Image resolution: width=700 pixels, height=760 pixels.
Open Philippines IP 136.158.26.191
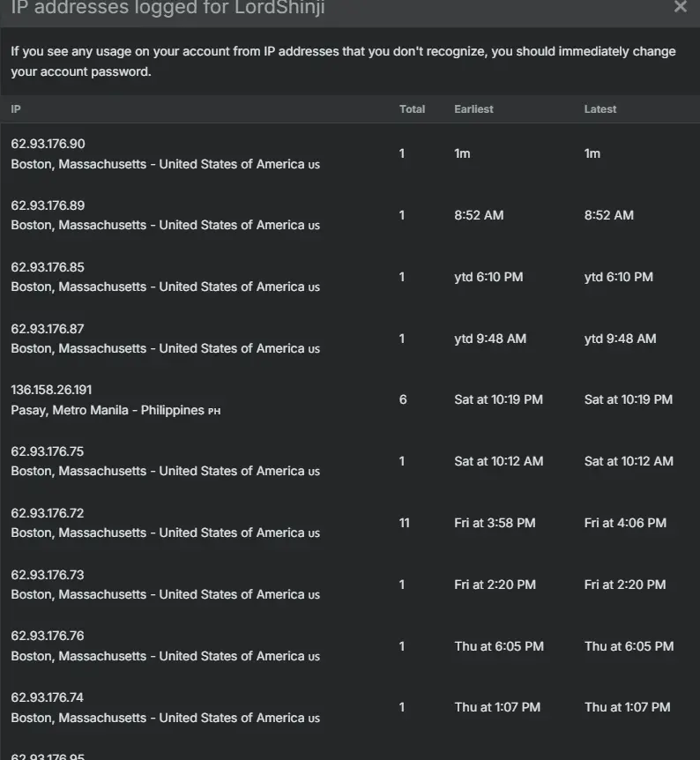[51, 391]
